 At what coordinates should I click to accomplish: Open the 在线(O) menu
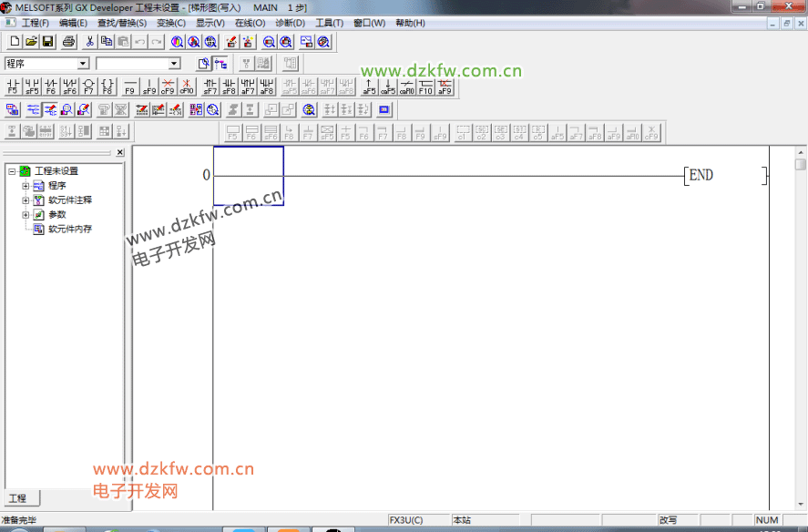(250, 23)
